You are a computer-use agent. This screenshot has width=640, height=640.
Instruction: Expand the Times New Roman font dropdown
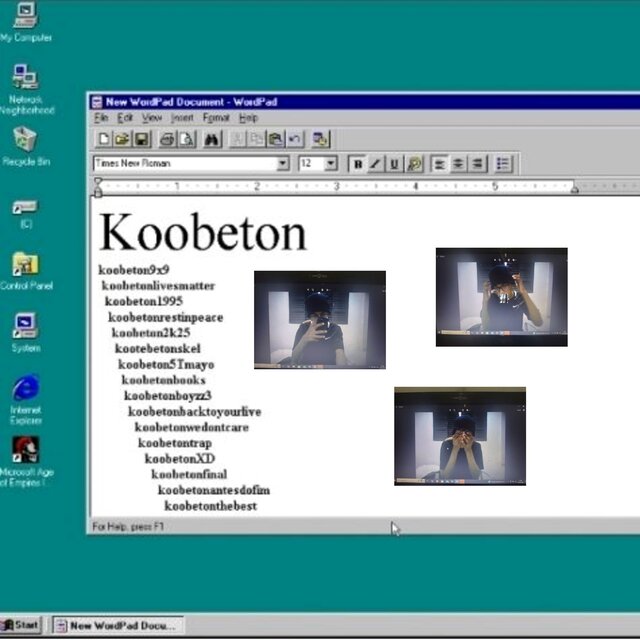282,164
